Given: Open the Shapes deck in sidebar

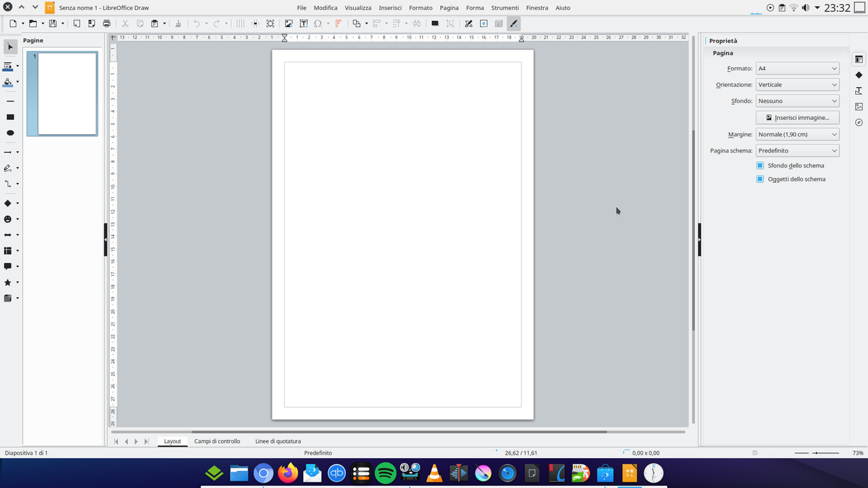Looking at the screenshot, I should [x=859, y=75].
